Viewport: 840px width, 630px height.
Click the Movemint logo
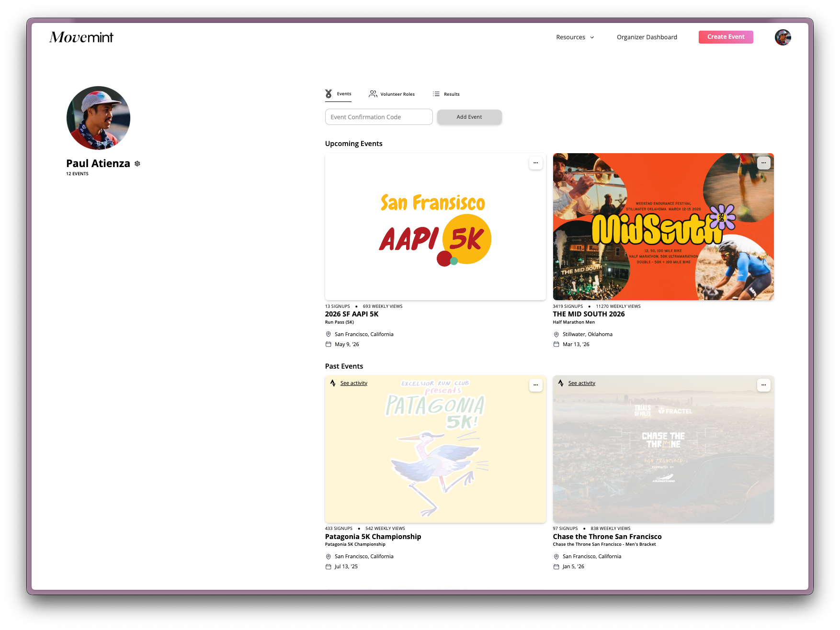[81, 37]
